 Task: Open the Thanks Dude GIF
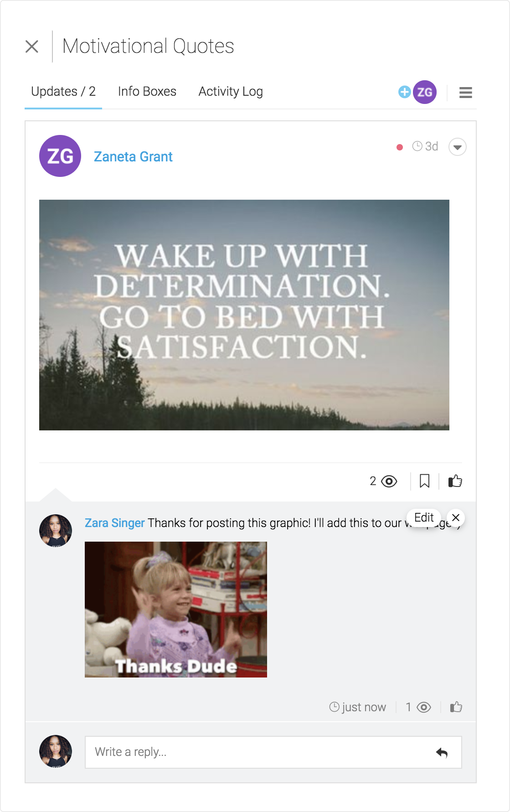click(176, 610)
